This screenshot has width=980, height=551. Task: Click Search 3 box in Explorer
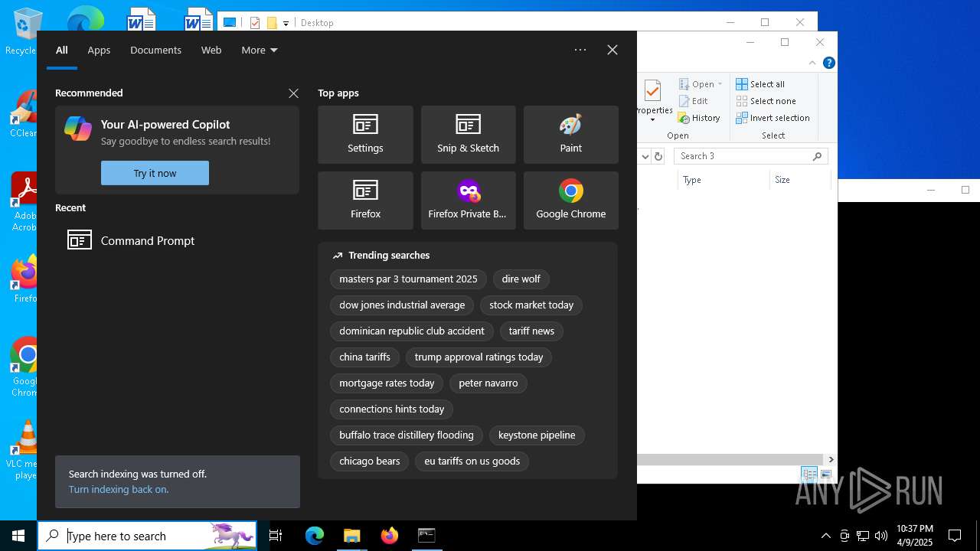pos(750,156)
